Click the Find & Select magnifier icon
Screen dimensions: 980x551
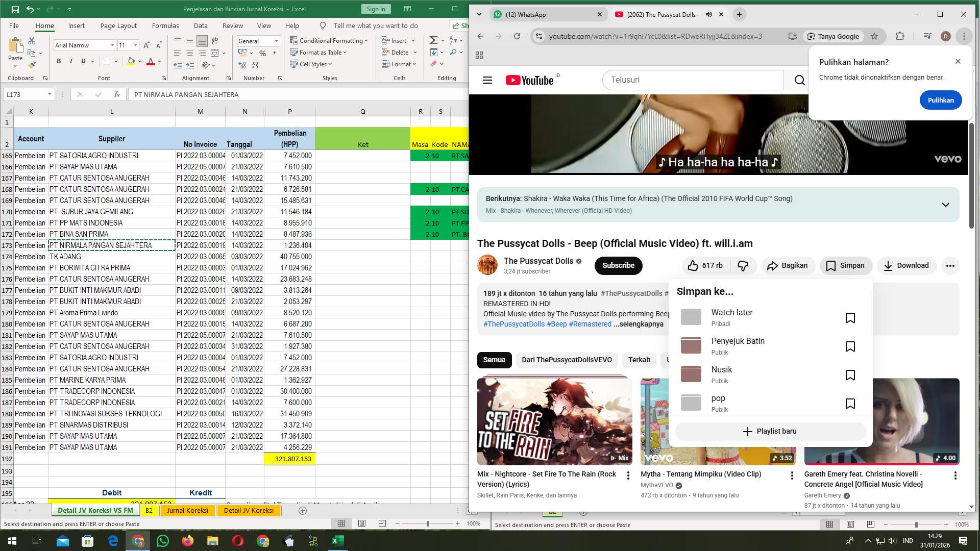453,53
